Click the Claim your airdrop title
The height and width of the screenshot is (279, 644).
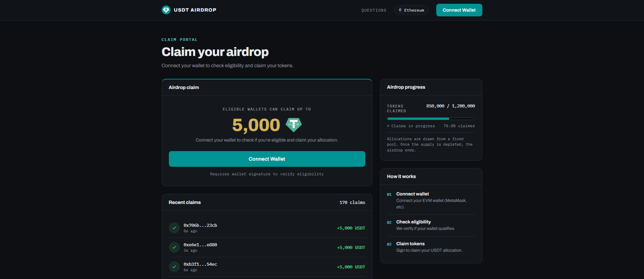pyautogui.click(x=215, y=52)
